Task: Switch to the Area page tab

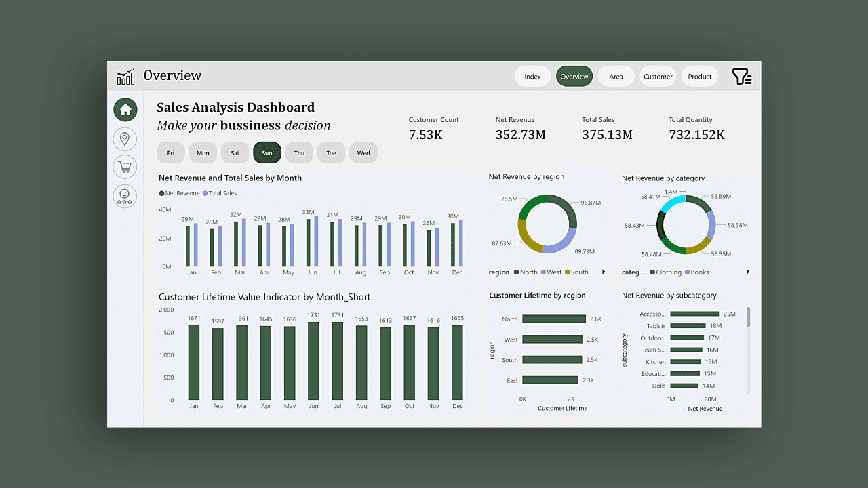Action: (x=616, y=77)
